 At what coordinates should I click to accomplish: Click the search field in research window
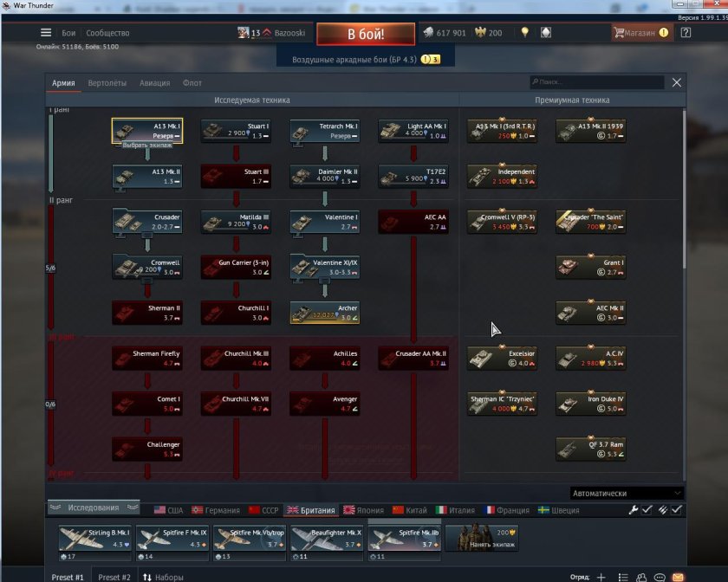click(598, 83)
